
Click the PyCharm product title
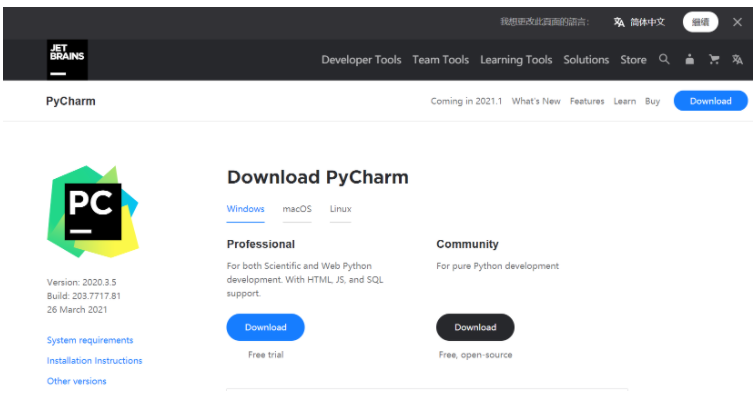click(71, 101)
